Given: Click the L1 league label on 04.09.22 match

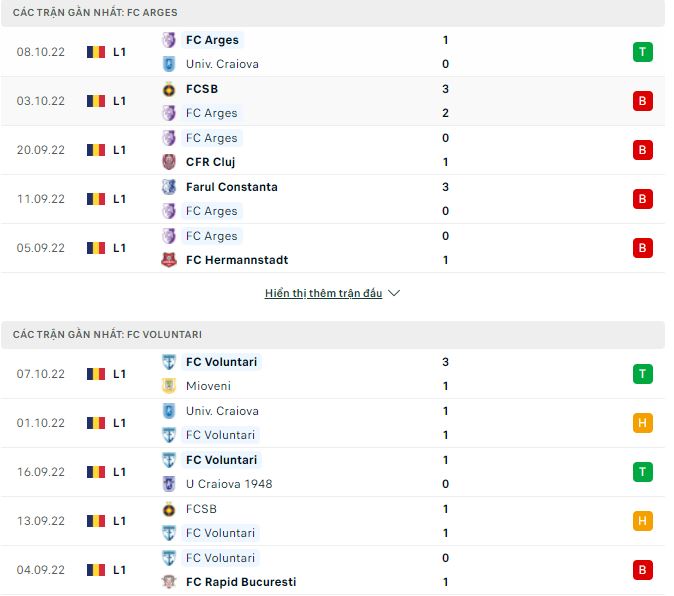Looking at the screenshot, I should pos(119,570).
